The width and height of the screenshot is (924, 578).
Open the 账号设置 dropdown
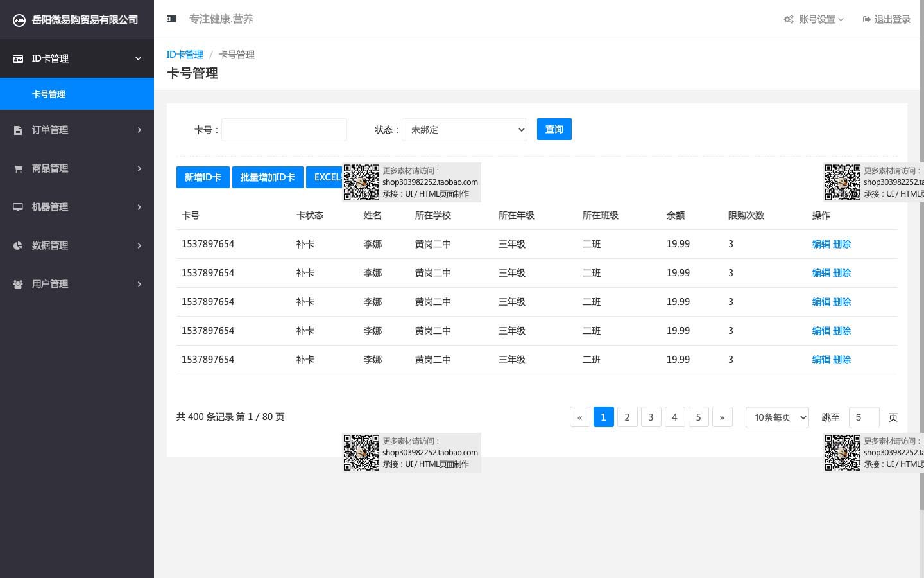point(814,19)
